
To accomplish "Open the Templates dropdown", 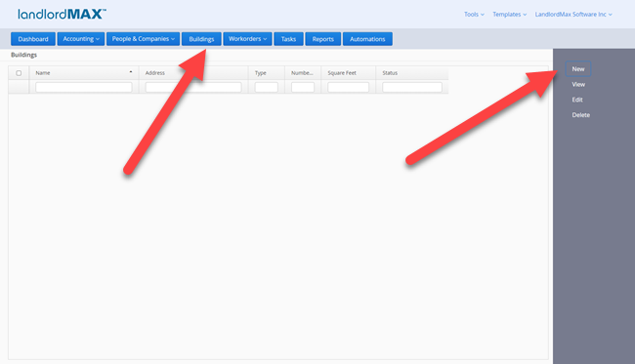I will [509, 15].
